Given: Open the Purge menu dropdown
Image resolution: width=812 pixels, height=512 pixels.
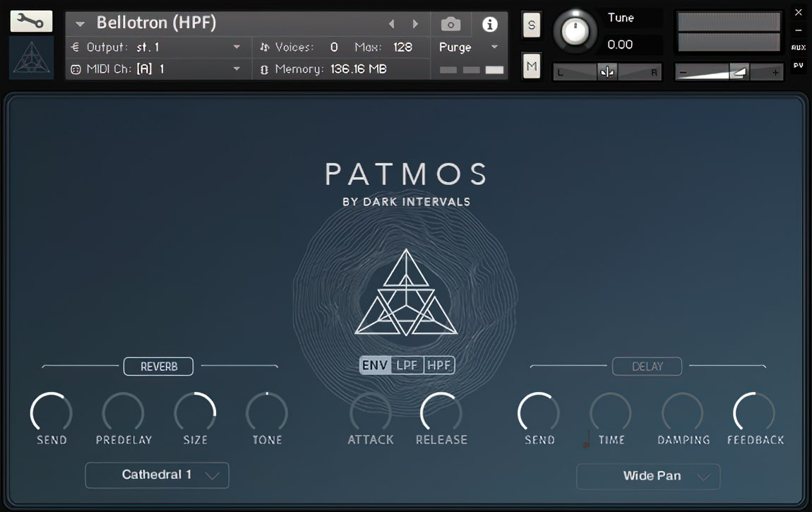Looking at the screenshot, I should tap(494, 47).
